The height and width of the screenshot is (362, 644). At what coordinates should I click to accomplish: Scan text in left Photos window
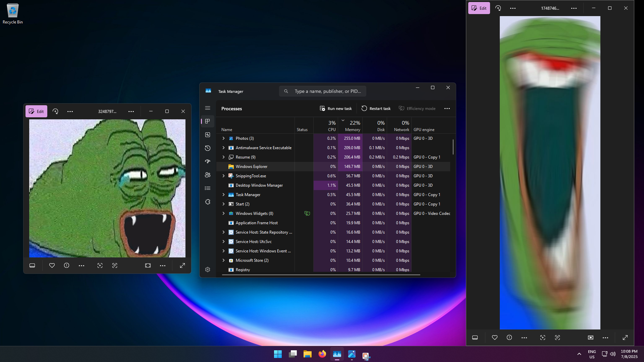pyautogui.click(x=115, y=265)
